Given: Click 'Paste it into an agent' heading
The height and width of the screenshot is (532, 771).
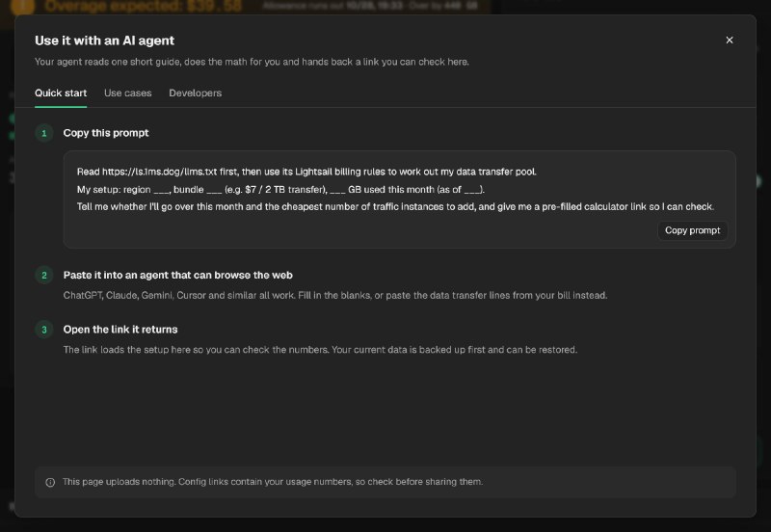Looking at the screenshot, I should click(178, 275).
